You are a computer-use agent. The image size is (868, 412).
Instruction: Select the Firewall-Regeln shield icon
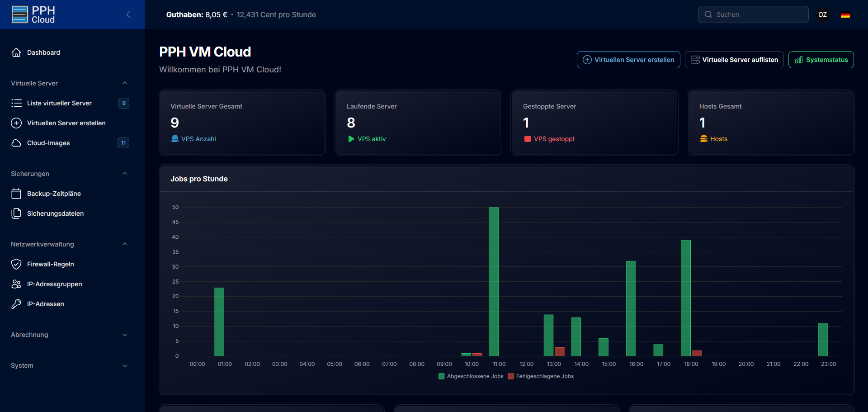(17, 264)
